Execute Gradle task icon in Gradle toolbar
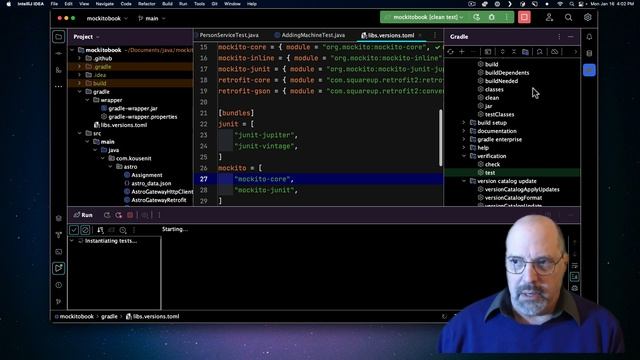640x360 pixels. 488,52
